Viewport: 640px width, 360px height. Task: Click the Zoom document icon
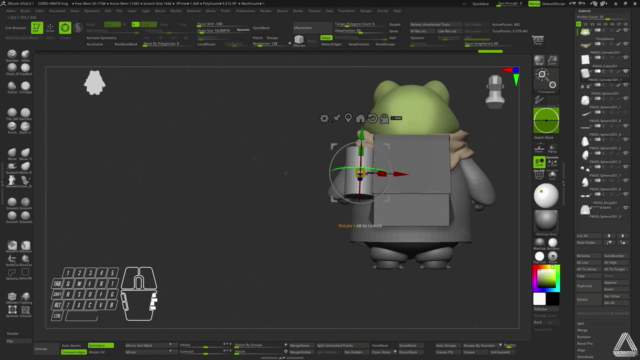coord(552,60)
